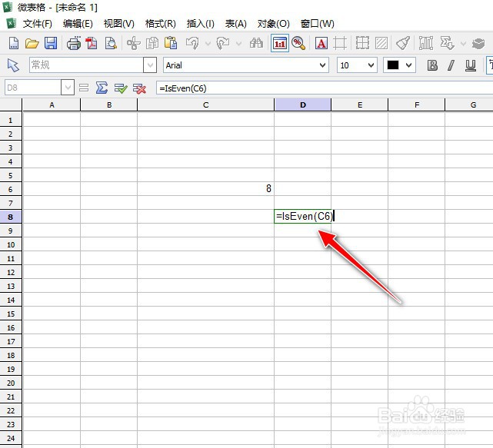This screenshot has height=448, width=493.
Task: Select cell C6 containing 8
Action: pyautogui.click(x=205, y=189)
